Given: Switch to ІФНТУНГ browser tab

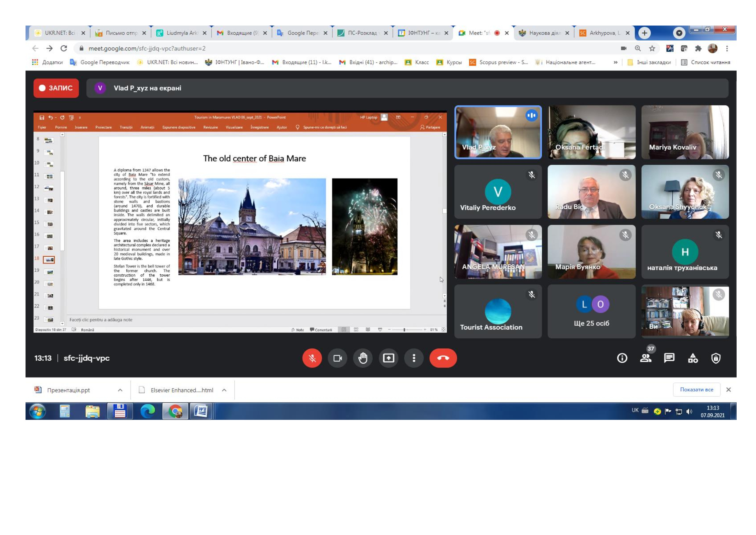Looking at the screenshot, I should click(422, 33).
